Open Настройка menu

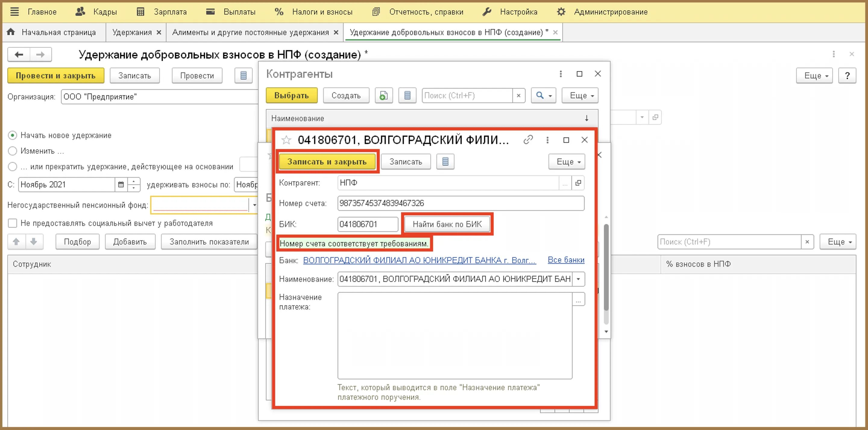[x=510, y=12]
